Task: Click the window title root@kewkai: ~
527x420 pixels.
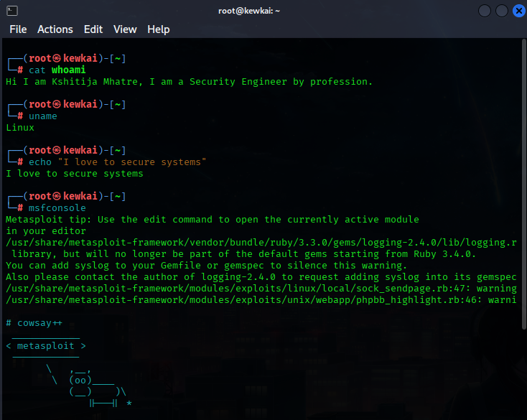Action: click(x=249, y=11)
